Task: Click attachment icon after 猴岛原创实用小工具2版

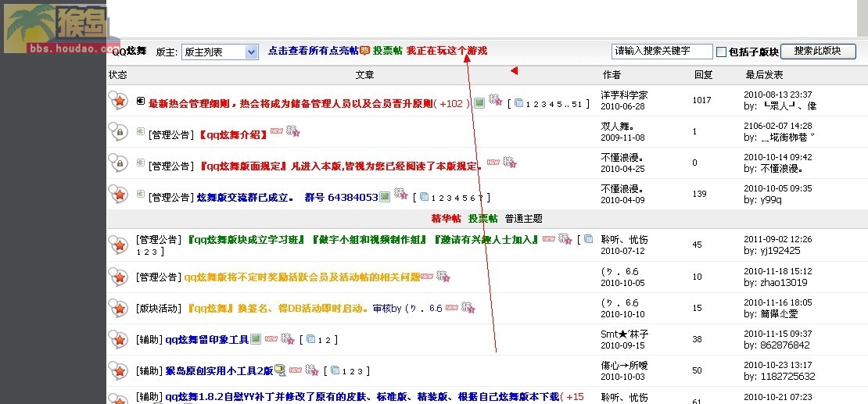Action: coord(280,371)
